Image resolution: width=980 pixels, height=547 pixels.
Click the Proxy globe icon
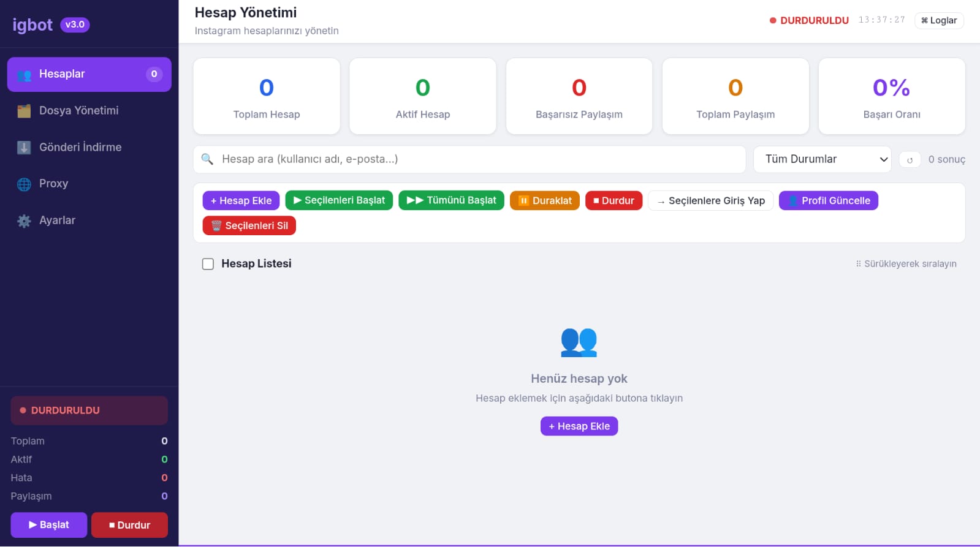click(24, 184)
